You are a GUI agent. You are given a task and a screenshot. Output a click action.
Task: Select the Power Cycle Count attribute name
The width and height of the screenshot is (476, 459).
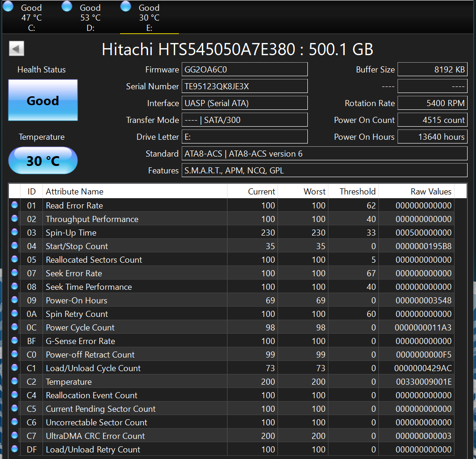80,328
